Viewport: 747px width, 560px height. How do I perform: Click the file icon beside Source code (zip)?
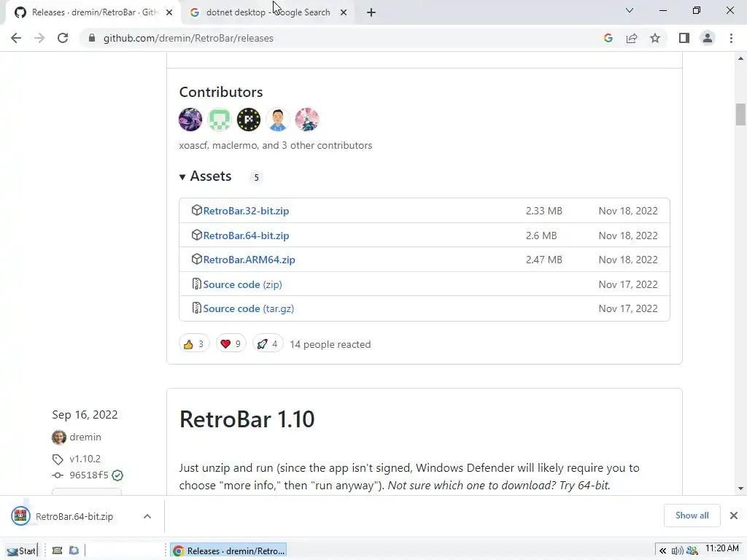(x=196, y=284)
